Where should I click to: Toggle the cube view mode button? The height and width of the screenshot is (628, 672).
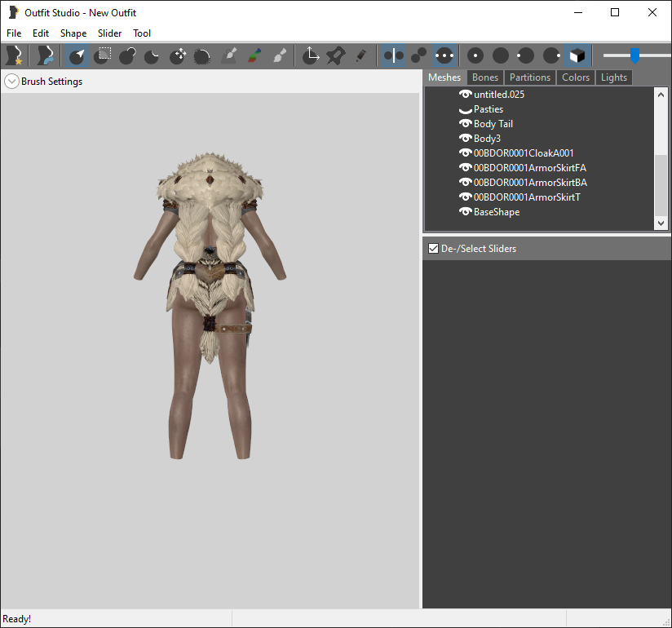(x=577, y=55)
